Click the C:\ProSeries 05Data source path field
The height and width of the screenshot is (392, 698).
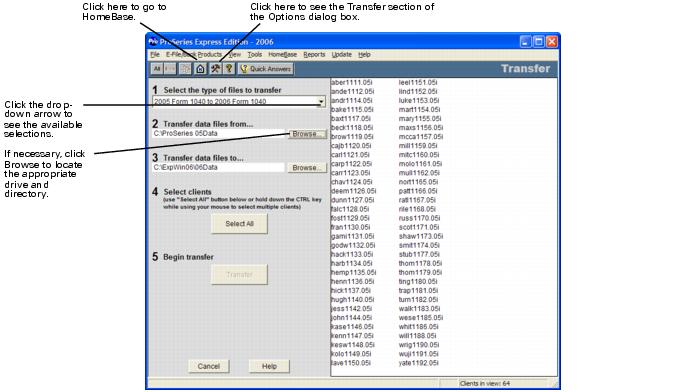[218, 133]
